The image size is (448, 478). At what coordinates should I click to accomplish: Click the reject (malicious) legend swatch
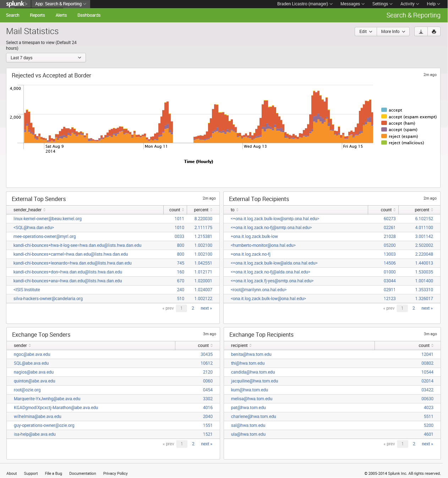pyautogui.click(x=384, y=143)
